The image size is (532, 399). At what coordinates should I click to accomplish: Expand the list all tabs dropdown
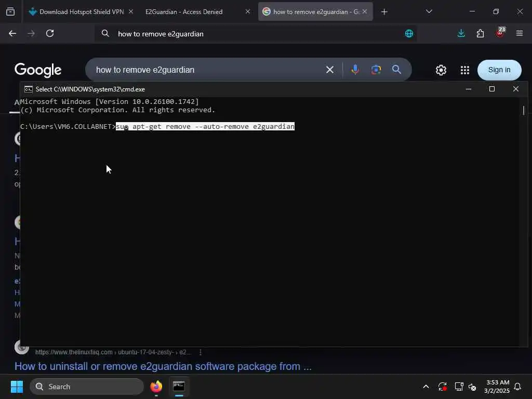pyautogui.click(x=429, y=11)
